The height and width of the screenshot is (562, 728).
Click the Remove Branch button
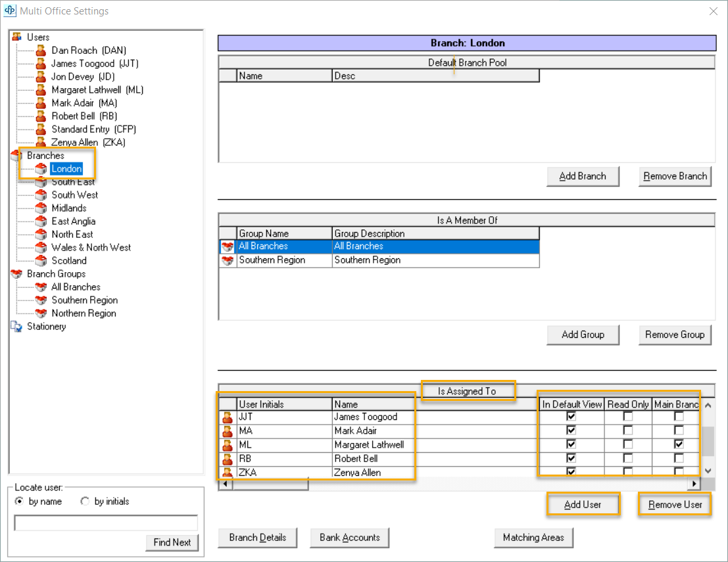(675, 176)
